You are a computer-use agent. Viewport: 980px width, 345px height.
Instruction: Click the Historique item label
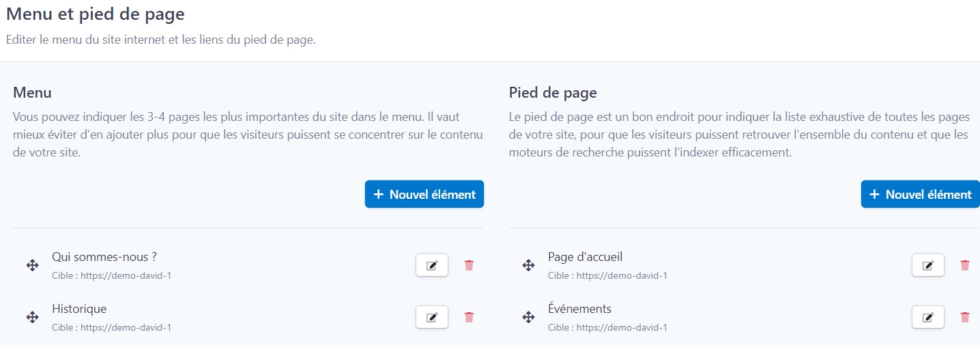(x=79, y=309)
